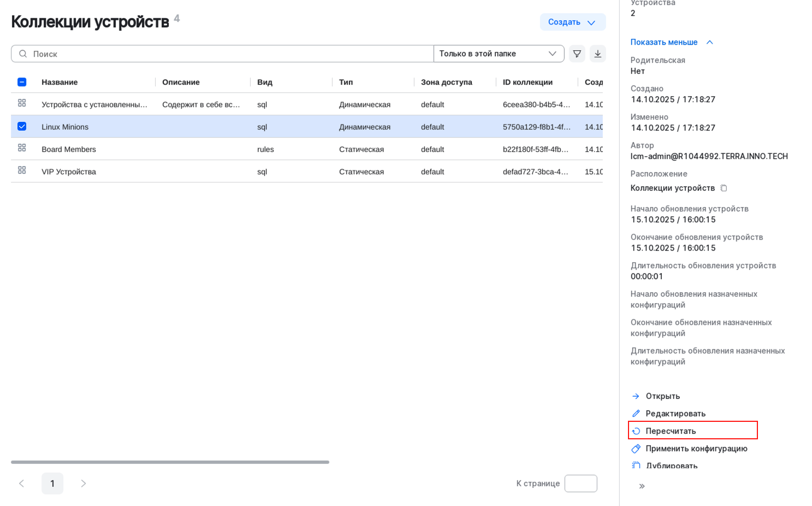
Task: Click the download export icon
Action: (597, 54)
